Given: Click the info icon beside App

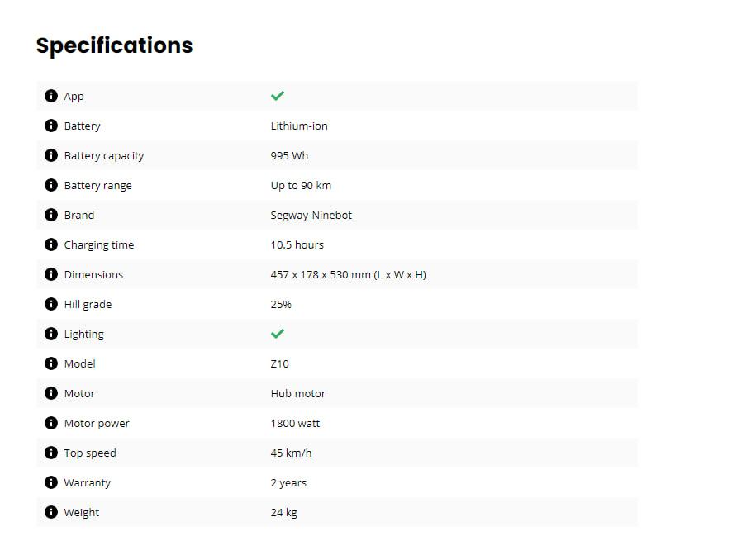Looking at the screenshot, I should click(50, 96).
